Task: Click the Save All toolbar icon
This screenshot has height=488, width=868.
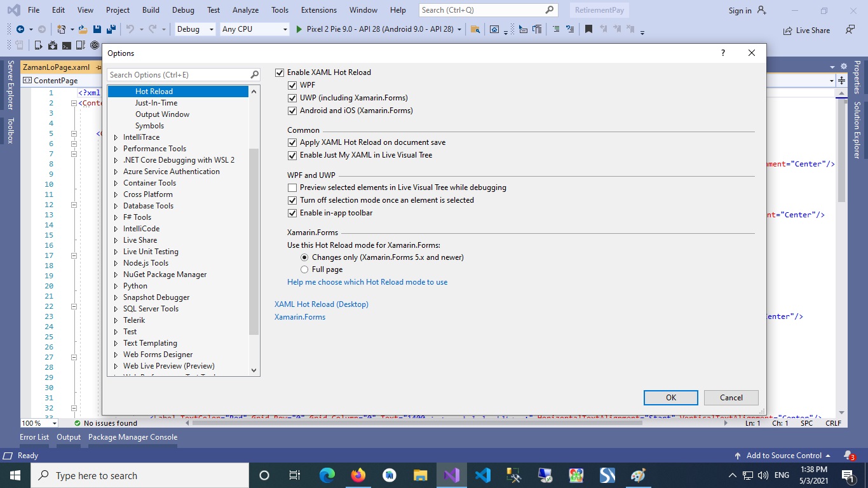Action: (x=111, y=29)
